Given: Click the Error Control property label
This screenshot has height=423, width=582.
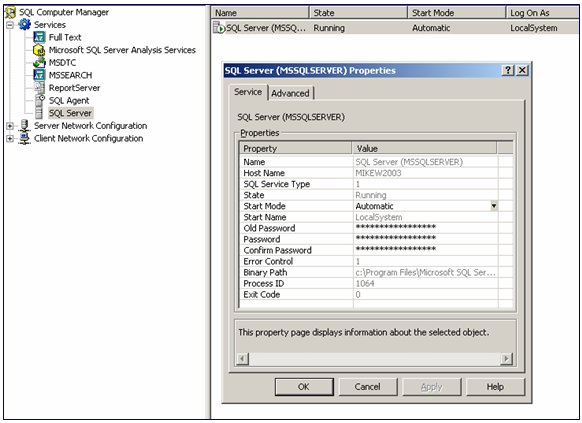Looking at the screenshot, I should point(268,261).
